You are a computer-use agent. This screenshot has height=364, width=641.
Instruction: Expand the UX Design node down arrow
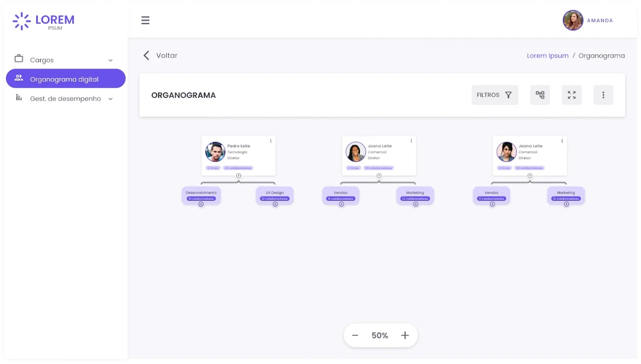tap(275, 204)
